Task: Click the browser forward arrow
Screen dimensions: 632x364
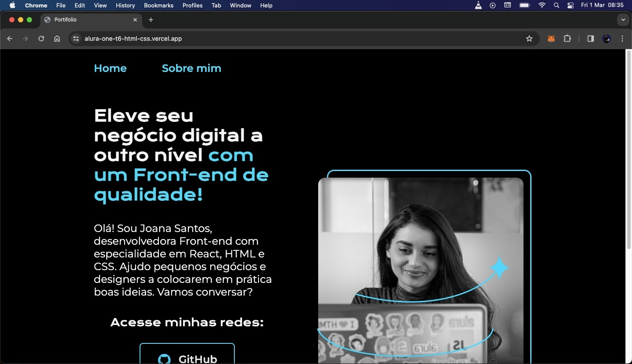Action: point(25,39)
